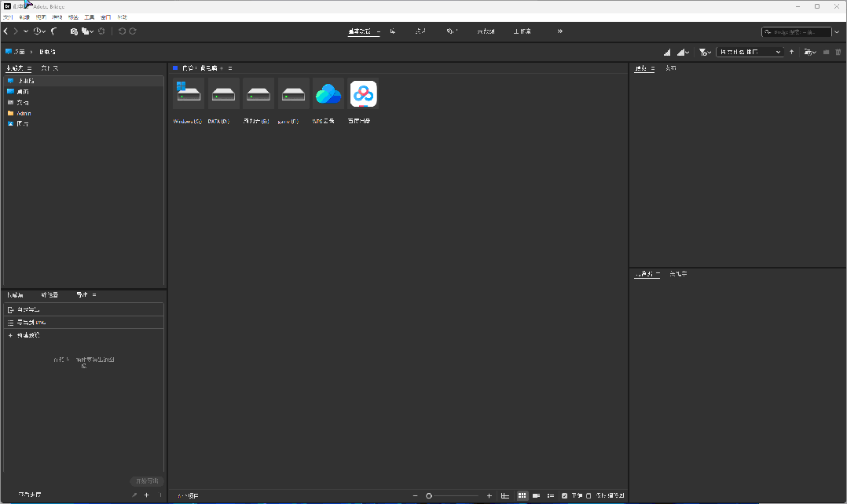Open the recent folder icon dropdown
This screenshot has height=504, width=847.
point(810,53)
